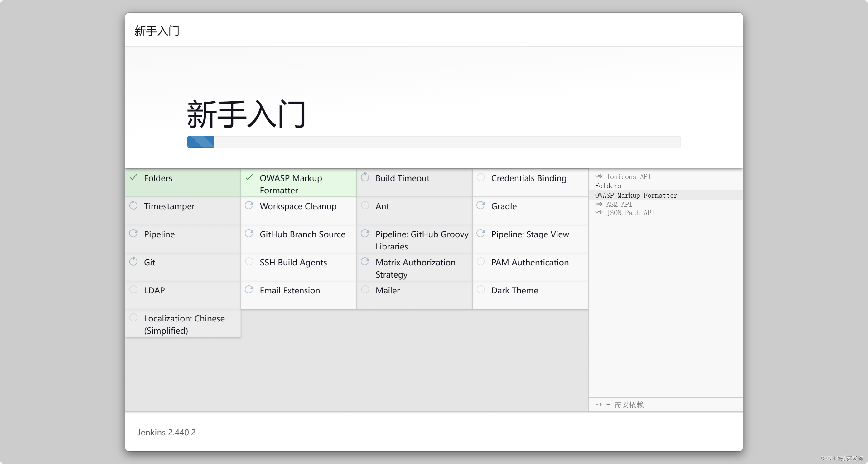Click the pending circle beside PAM Authentication
The width and height of the screenshot is (868, 464).
pos(481,262)
